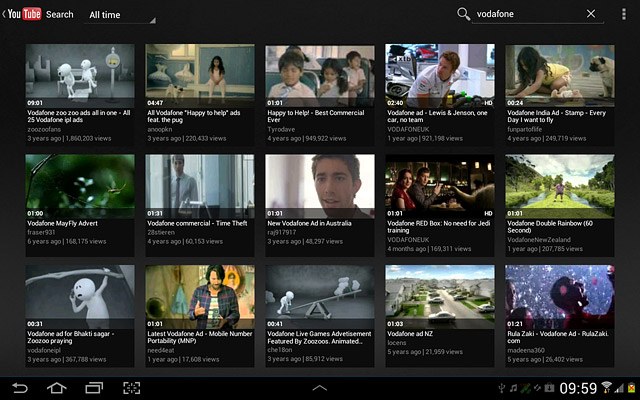Image resolution: width=640 pixels, height=400 pixels.
Task: Open Vodafone ad NZ thumbnail
Action: click(440, 297)
